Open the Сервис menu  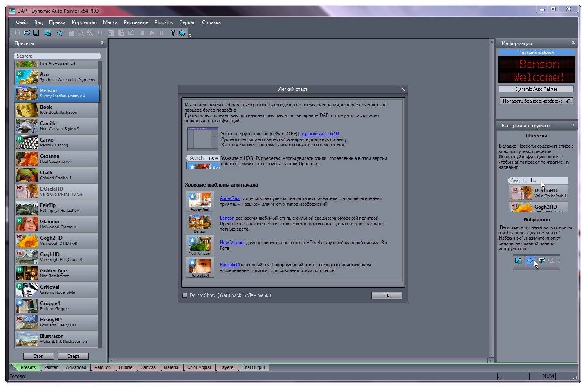pyautogui.click(x=187, y=22)
